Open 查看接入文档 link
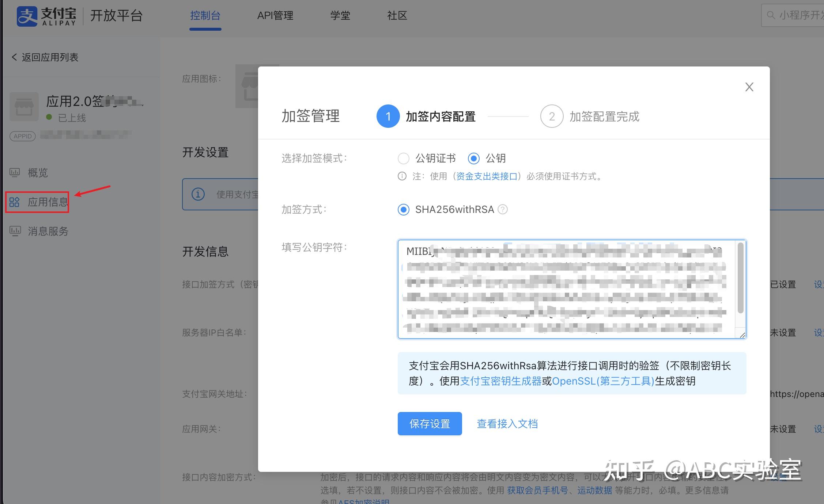 tap(507, 423)
